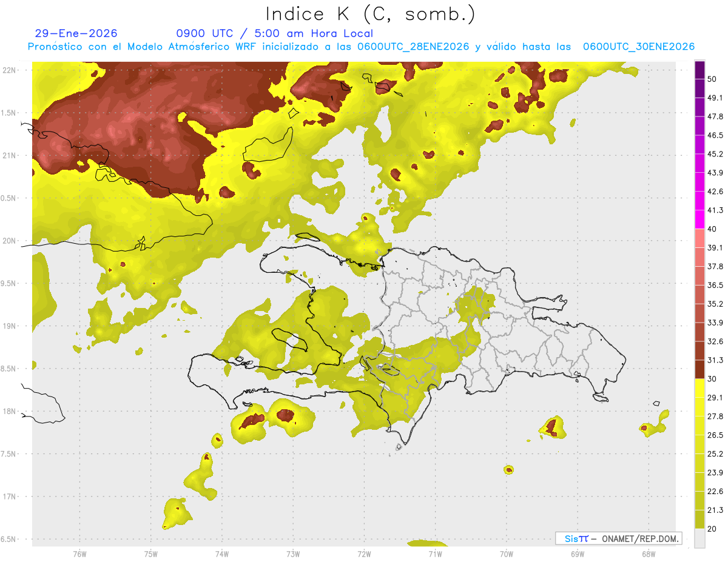This screenshot has width=728, height=562.
Task: Click the '31.3' color scale value
Action: (x=715, y=360)
